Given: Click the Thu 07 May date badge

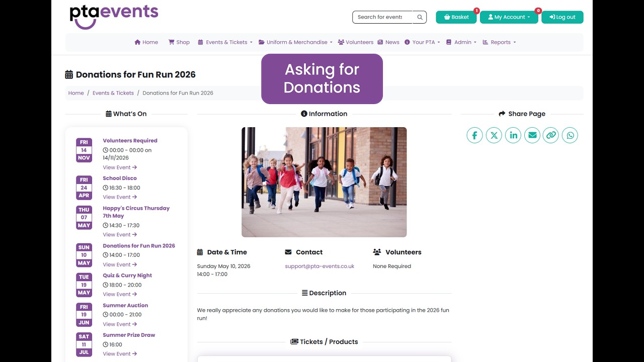Looking at the screenshot, I should 84,218.
